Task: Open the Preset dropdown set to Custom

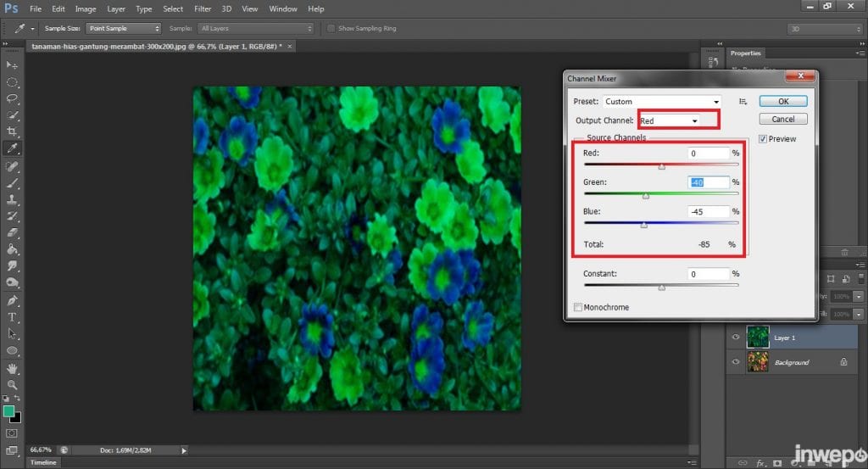Action: pyautogui.click(x=662, y=102)
